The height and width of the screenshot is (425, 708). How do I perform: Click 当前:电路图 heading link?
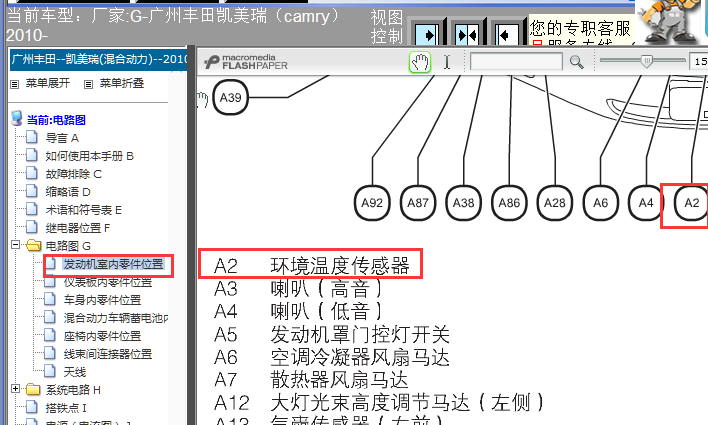56,120
